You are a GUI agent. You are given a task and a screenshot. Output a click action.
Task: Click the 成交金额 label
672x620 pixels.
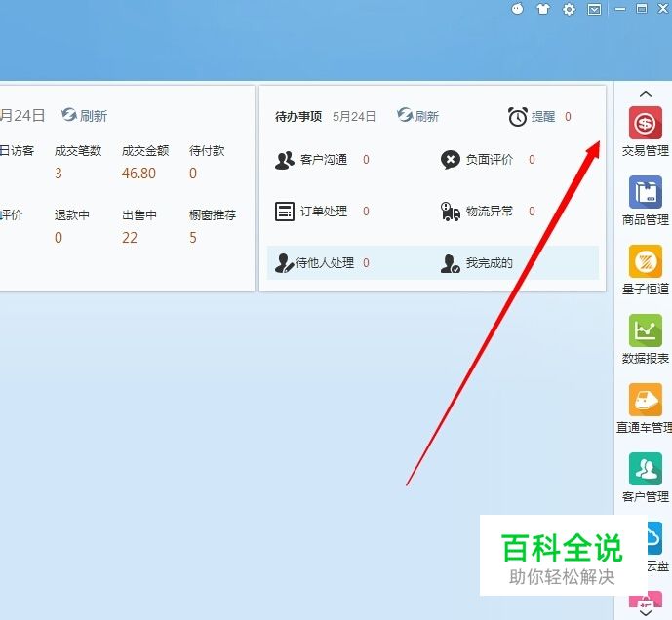coord(145,151)
